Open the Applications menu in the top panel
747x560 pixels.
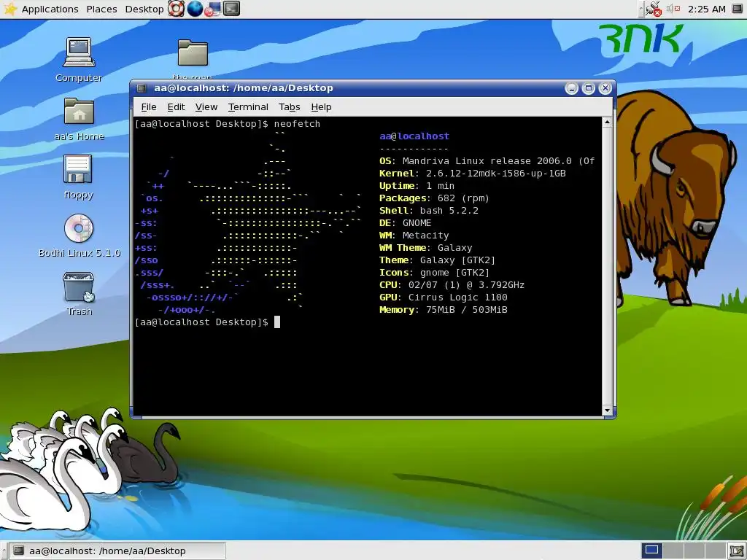point(50,9)
